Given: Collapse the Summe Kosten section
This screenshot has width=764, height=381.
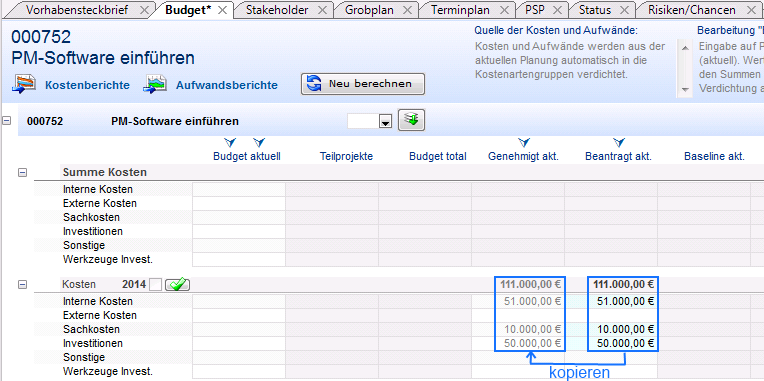Looking at the screenshot, I should pyautogui.click(x=22, y=172).
